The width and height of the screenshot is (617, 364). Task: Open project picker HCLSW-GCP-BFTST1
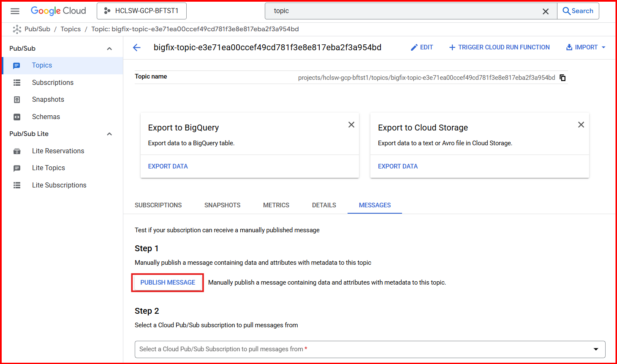point(141,11)
